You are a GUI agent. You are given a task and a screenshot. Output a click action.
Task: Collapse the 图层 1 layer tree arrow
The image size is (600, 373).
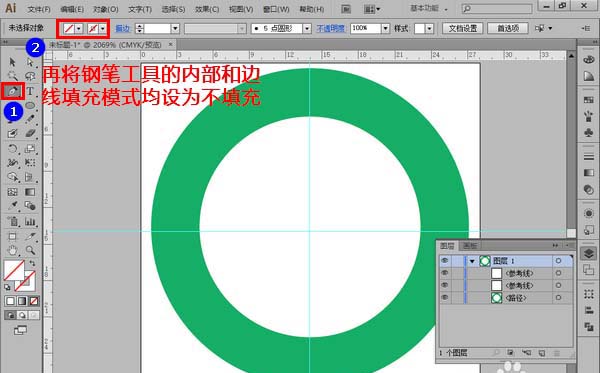472,261
